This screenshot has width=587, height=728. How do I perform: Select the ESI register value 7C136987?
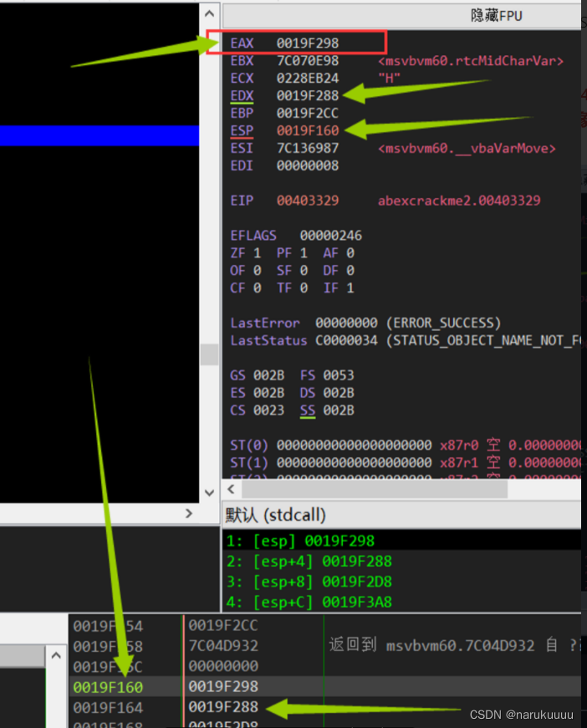coord(308,148)
